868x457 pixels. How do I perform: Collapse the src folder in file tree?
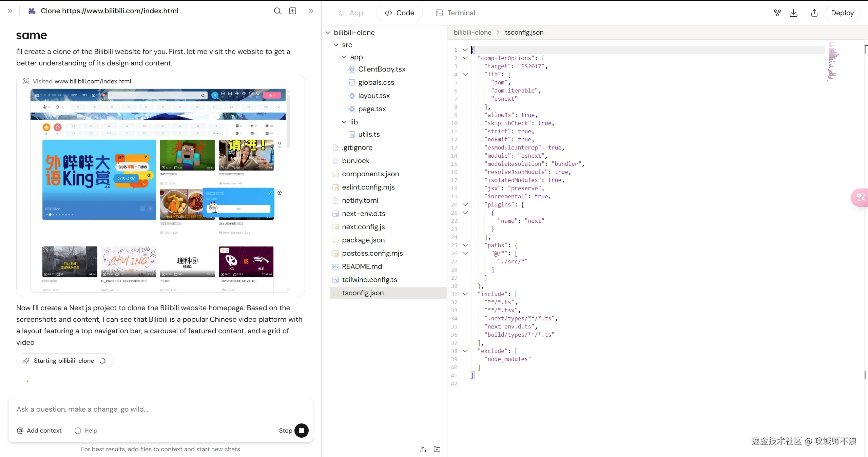[336, 45]
